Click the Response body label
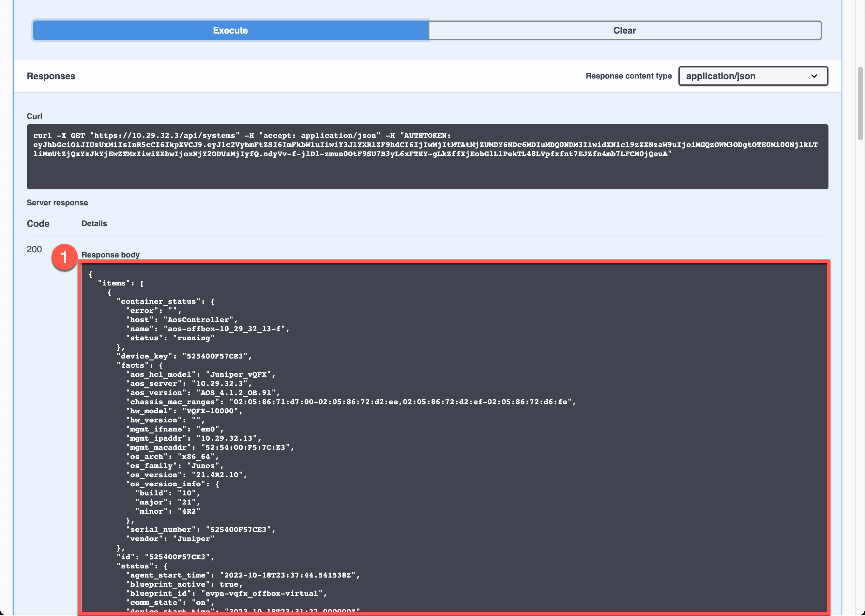Image resolution: width=865 pixels, height=616 pixels. 111,255
